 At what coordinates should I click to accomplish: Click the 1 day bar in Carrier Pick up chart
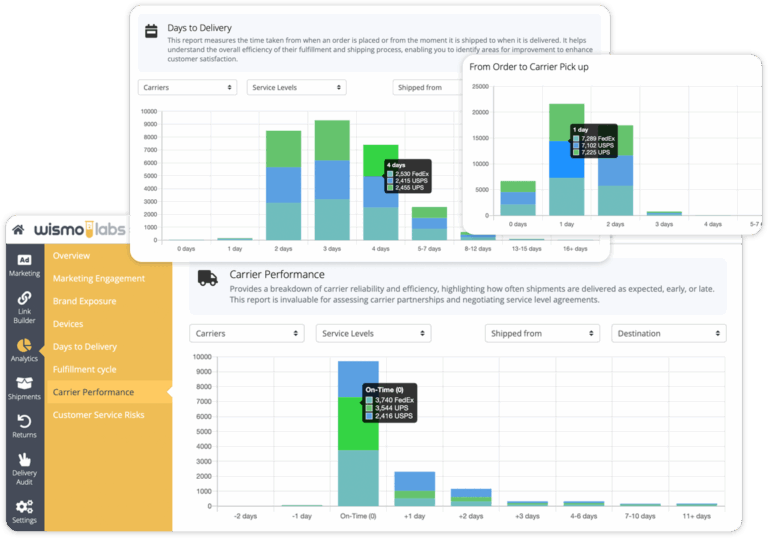pos(566,160)
